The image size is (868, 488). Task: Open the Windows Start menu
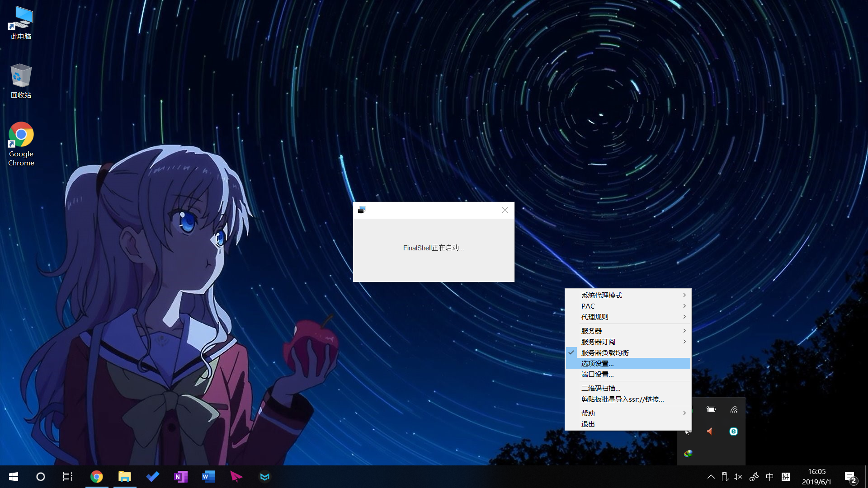[x=14, y=477]
